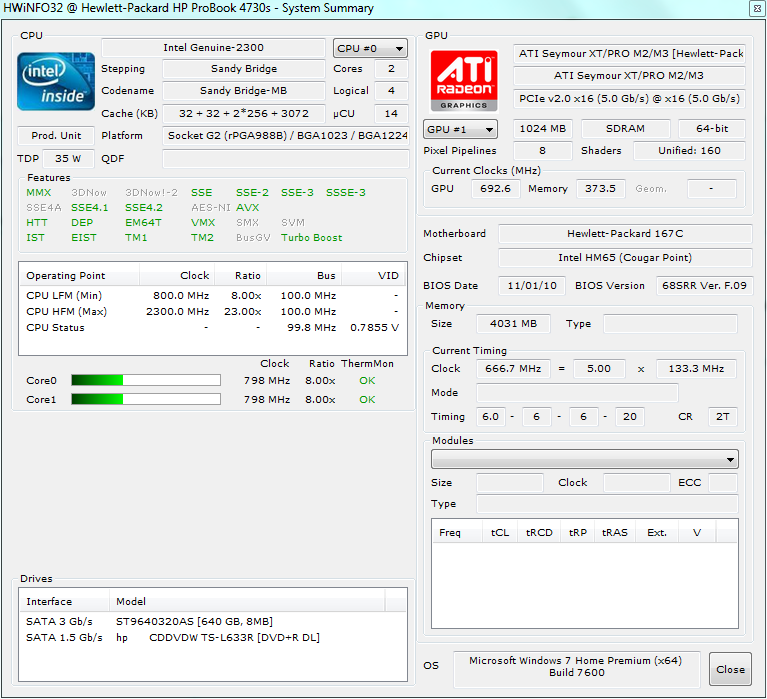This screenshot has height=699, width=767.
Task: Click the Intel inside logo
Action: tap(56, 81)
